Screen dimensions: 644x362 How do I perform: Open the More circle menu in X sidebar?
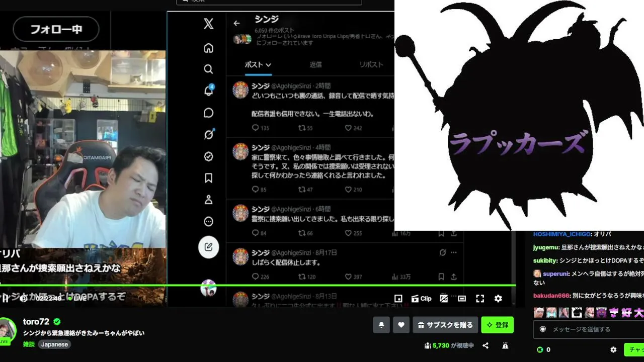[208, 222]
